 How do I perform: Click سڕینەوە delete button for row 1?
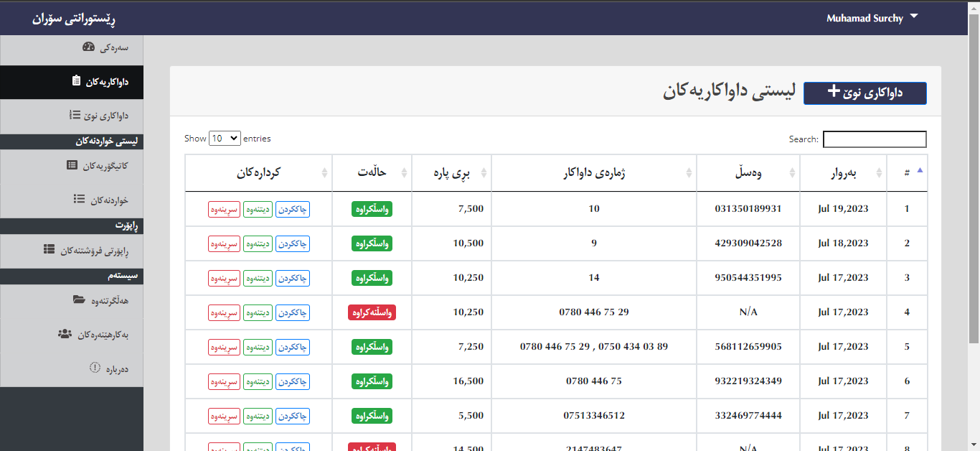pyautogui.click(x=224, y=209)
